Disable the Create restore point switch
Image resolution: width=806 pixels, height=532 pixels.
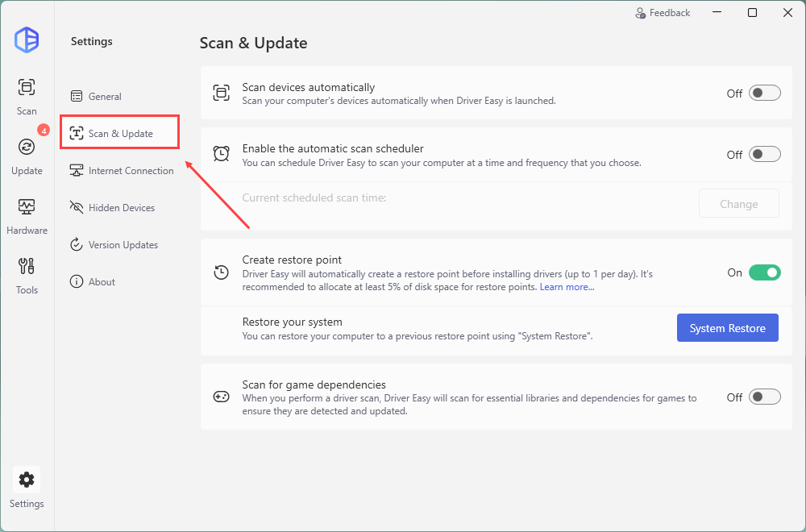(764, 272)
